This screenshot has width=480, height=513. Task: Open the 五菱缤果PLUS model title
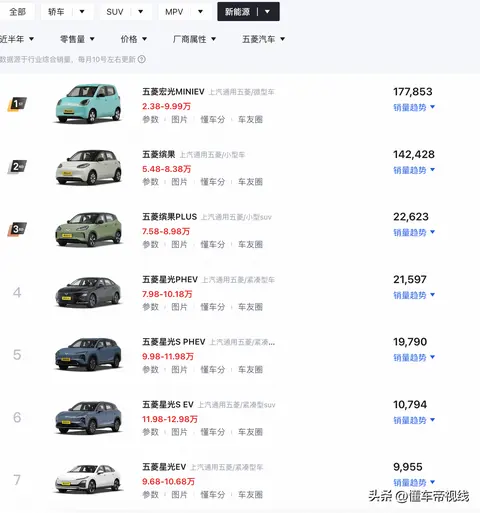(x=170, y=217)
